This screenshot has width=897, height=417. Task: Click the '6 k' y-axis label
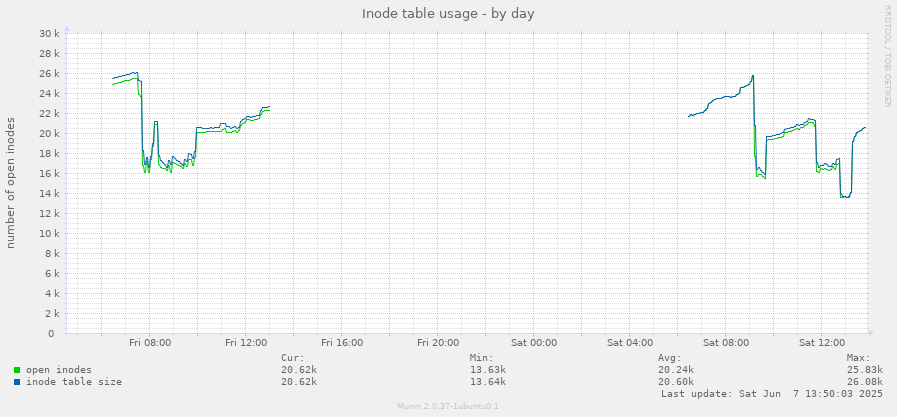[x=51, y=274]
